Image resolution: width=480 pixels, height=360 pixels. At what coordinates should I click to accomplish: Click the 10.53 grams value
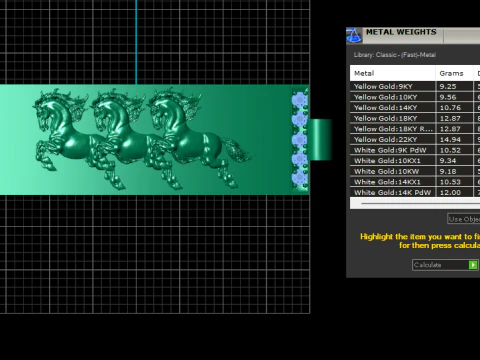pyautogui.click(x=450, y=182)
